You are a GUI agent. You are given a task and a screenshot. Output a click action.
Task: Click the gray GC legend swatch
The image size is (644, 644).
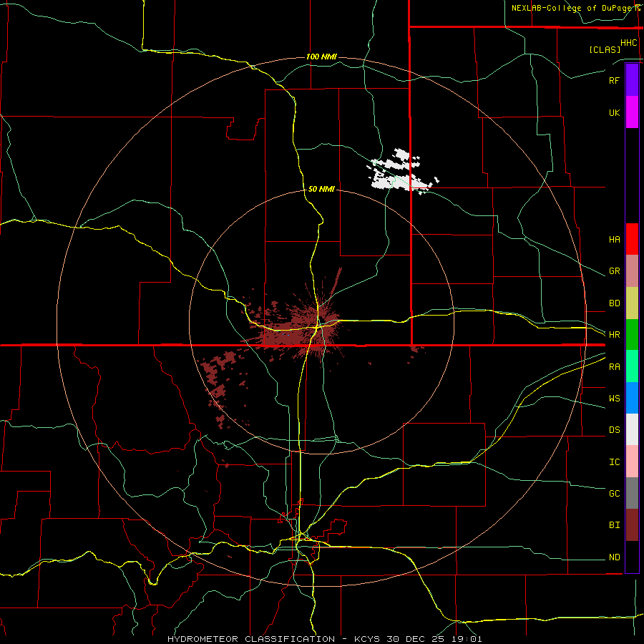[x=632, y=493]
